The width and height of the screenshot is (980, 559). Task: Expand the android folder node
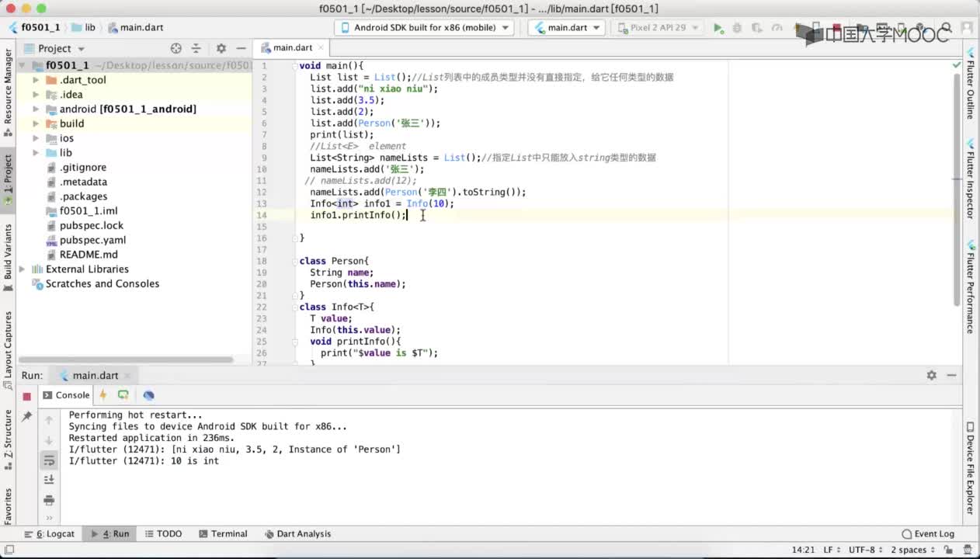pyautogui.click(x=36, y=109)
